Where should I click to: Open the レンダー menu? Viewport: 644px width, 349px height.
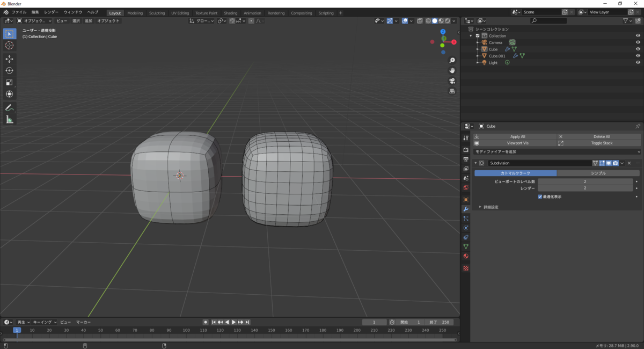tap(52, 12)
